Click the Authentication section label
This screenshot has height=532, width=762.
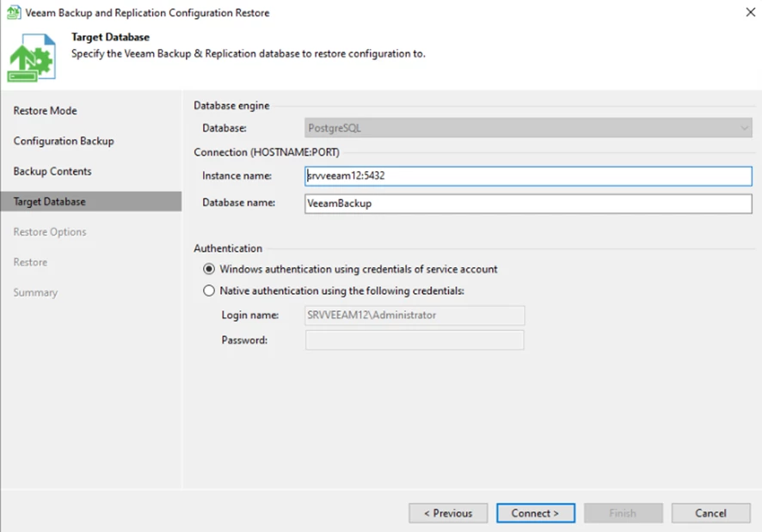[228, 248]
